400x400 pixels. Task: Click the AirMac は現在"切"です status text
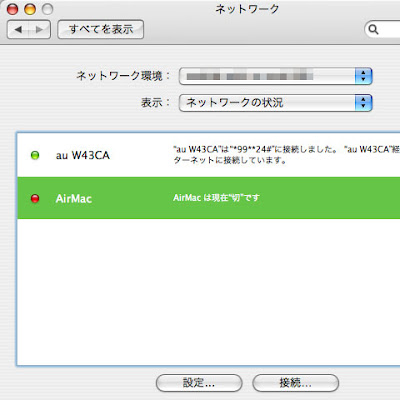point(216,198)
